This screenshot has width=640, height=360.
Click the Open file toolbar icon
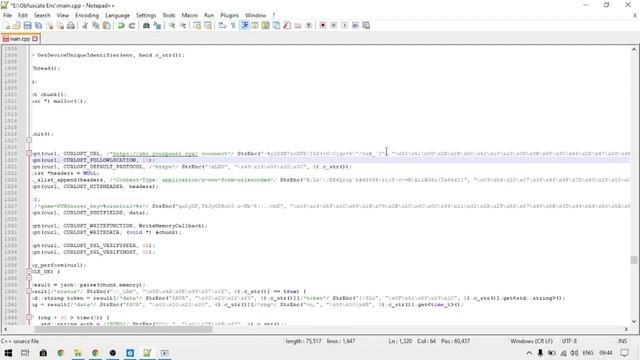pos(17,25)
